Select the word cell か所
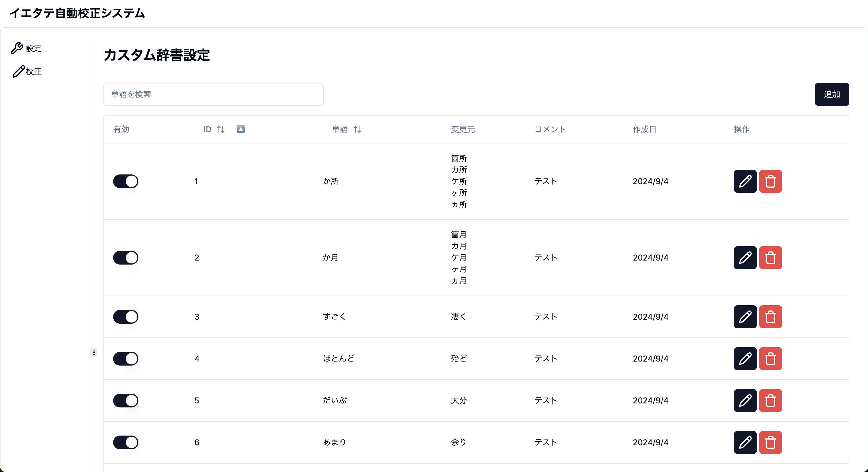This screenshot has width=868, height=472. click(x=330, y=181)
